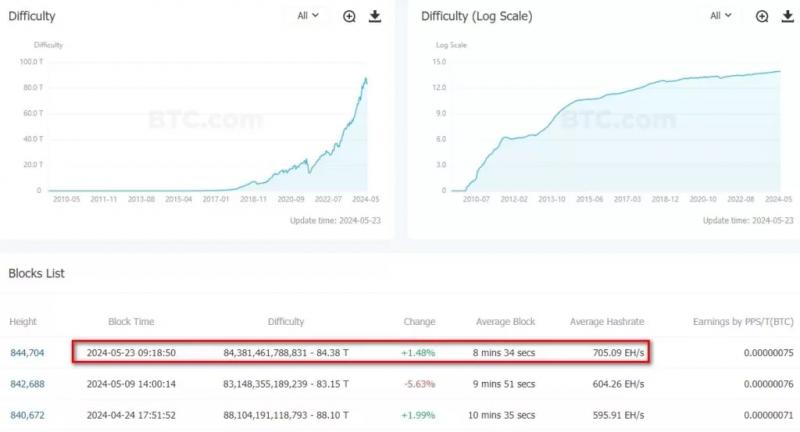This screenshot has height=432, width=800.
Task: Click earnings value 0.00000075
Action: click(x=768, y=352)
